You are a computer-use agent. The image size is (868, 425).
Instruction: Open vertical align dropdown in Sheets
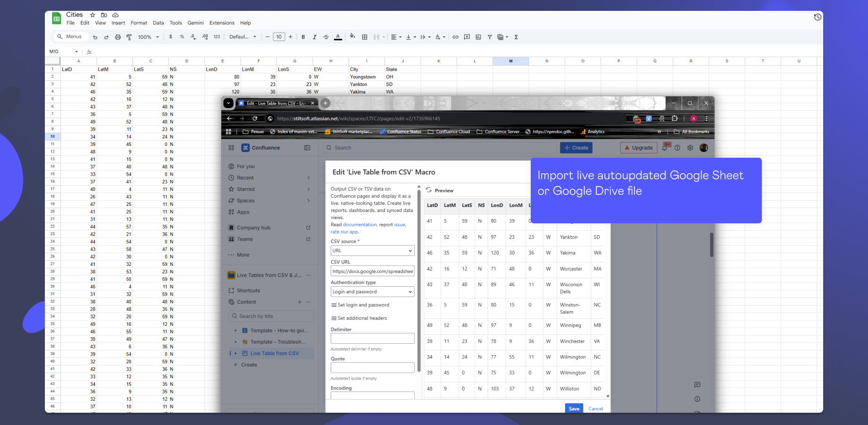pyautogui.click(x=411, y=37)
